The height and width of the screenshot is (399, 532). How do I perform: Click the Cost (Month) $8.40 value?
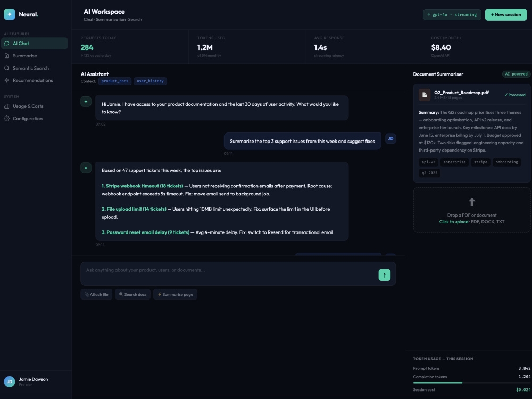tap(440, 47)
